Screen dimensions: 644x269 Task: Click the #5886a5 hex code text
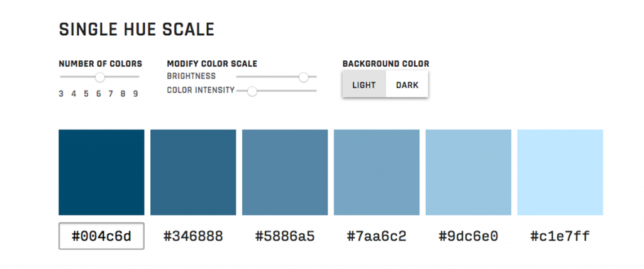(x=285, y=237)
